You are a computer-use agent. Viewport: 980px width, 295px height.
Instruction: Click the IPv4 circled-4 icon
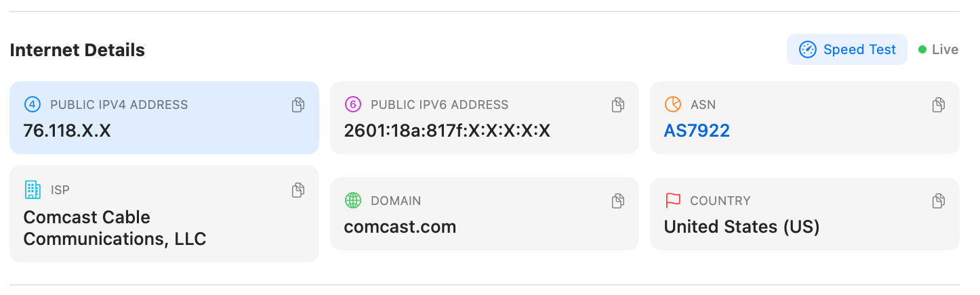32,105
